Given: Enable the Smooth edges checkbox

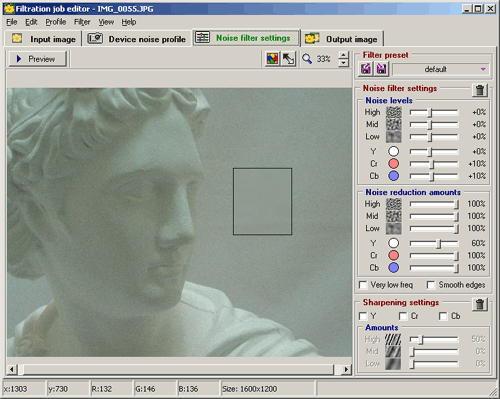Looking at the screenshot, I should point(431,285).
